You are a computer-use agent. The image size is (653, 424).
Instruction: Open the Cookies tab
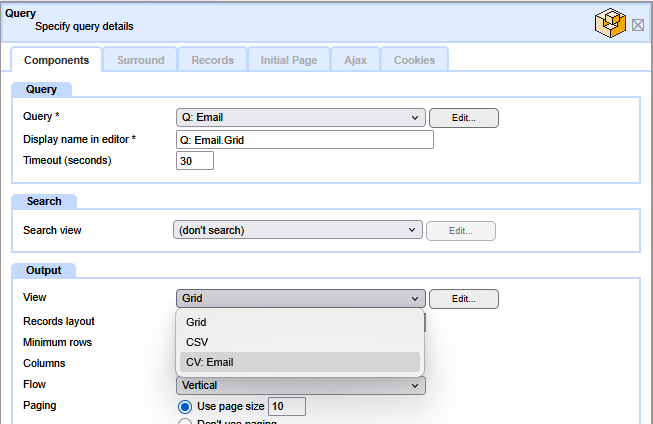(414, 60)
